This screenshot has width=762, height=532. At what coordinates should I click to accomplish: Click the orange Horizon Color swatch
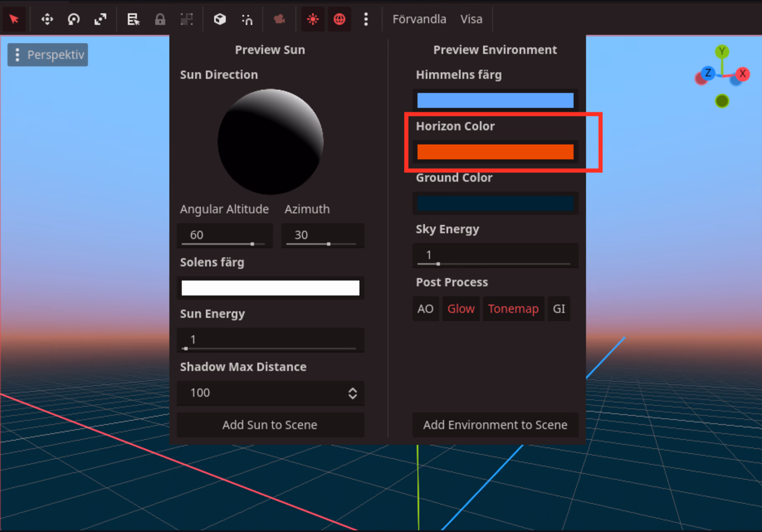pyautogui.click(x=495, y=152)
